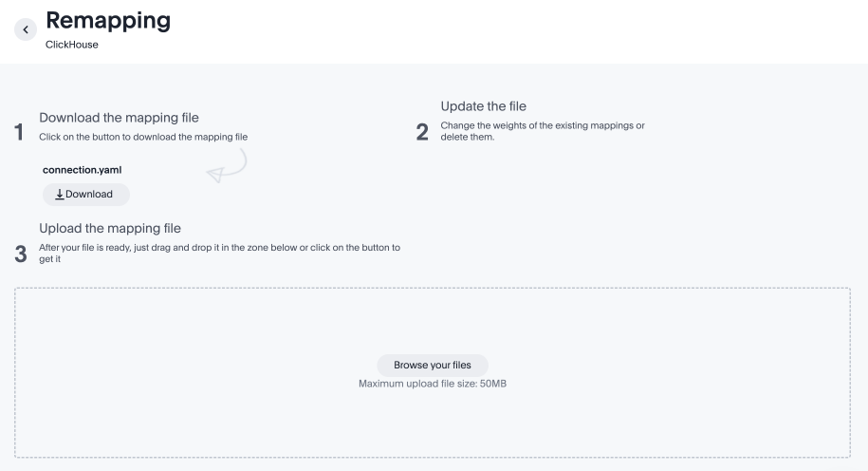The image size is (868, 471).
Task: Click the Remapping page title
Action: (x=108, y=21)
